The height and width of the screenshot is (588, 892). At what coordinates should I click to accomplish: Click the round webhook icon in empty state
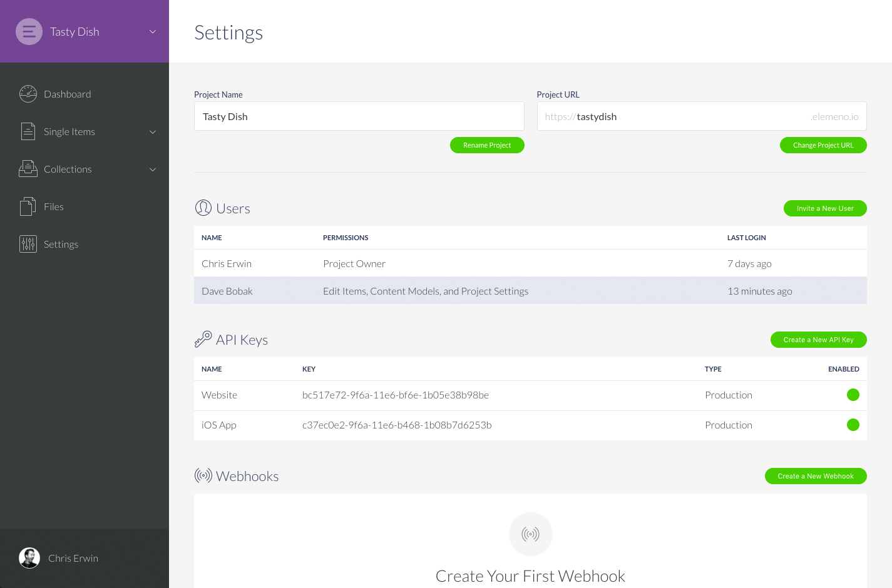click(x=531, y=534)
